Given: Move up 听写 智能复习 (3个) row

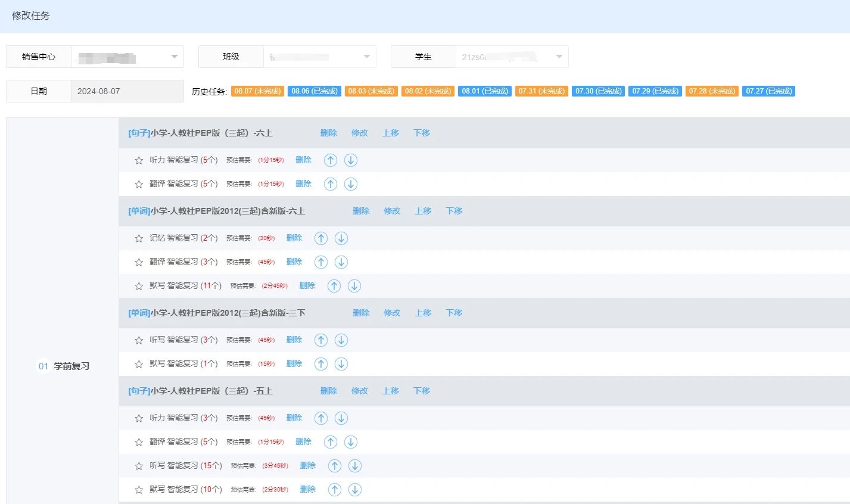Looking at the screenshot, I should point(321,340).
